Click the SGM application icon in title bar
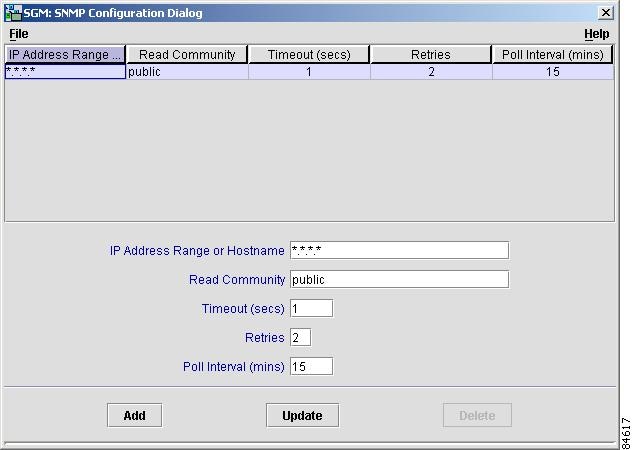Screen dimensions: 633x450 click(x=13, y=13)
